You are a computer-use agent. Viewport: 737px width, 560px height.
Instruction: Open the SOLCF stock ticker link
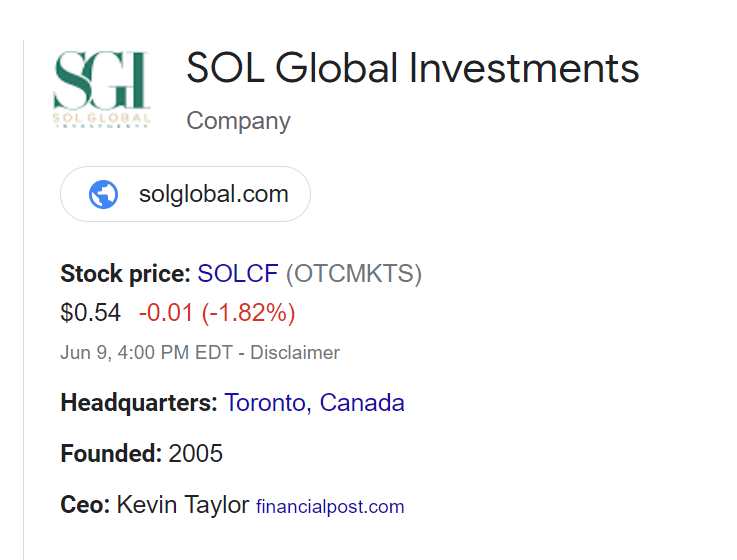[x=238, y=274]
